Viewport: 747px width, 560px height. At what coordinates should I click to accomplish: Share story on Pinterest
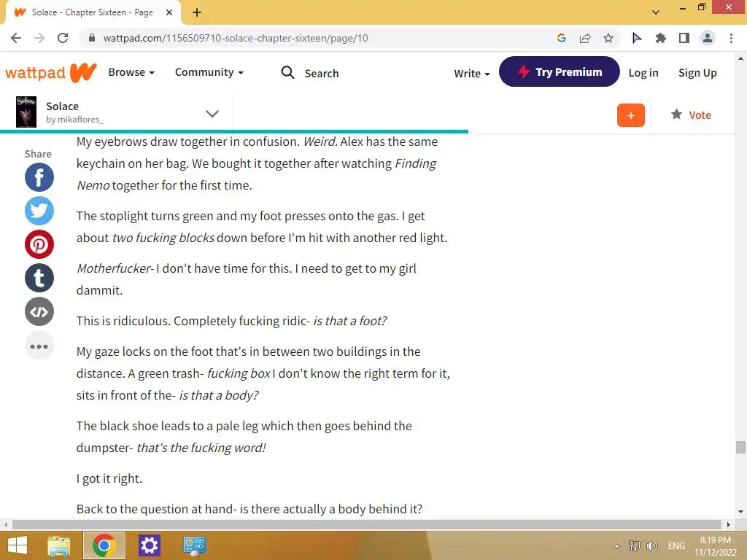[x=39, y=244]
